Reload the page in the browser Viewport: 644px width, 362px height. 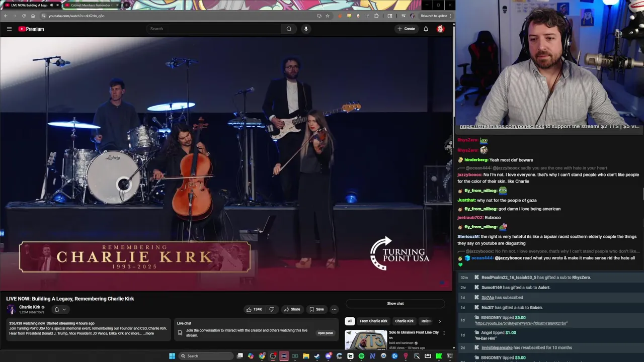point(24,16)
